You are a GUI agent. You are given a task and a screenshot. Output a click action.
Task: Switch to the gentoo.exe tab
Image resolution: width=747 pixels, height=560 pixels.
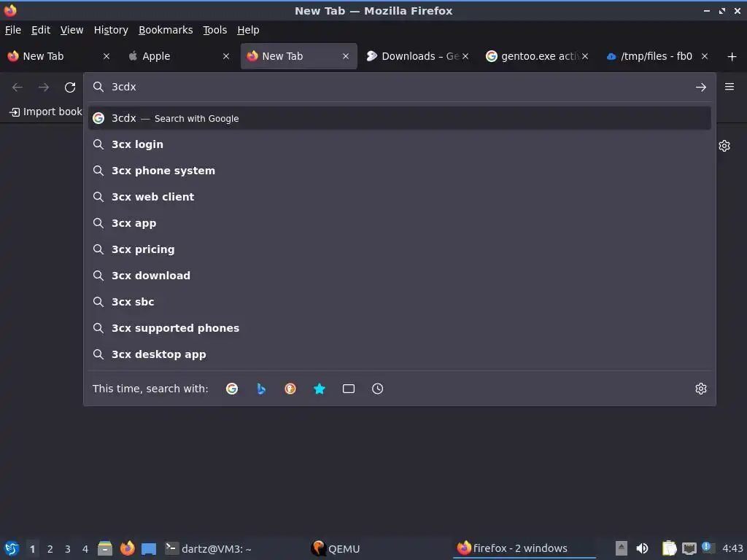pyautogui.click(x=538, y=56)
